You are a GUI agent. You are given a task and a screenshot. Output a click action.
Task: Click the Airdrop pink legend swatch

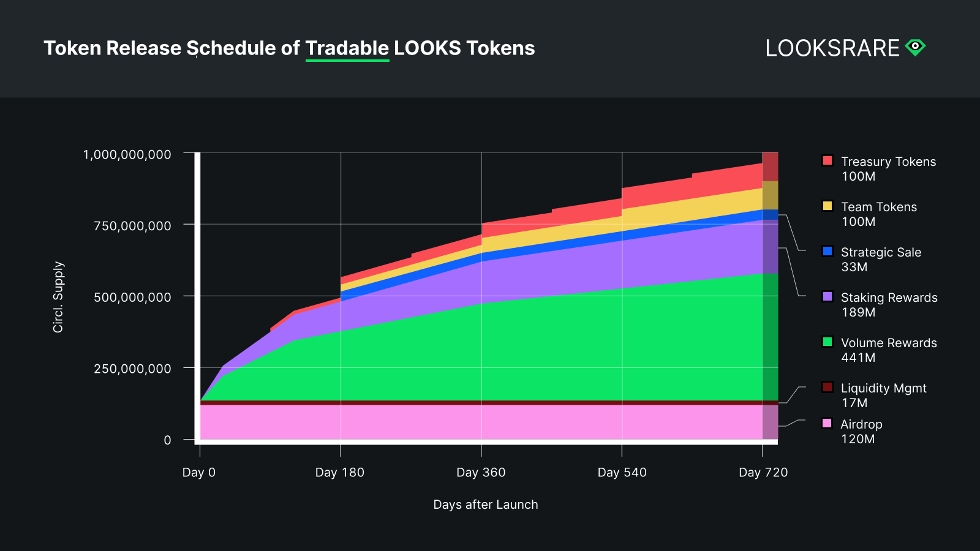click(827, 423)
